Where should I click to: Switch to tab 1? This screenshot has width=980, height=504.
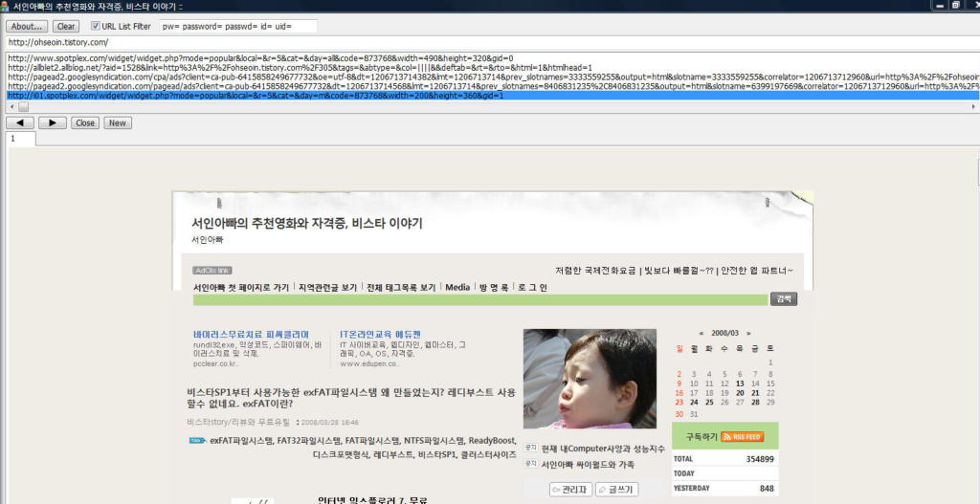21,139
